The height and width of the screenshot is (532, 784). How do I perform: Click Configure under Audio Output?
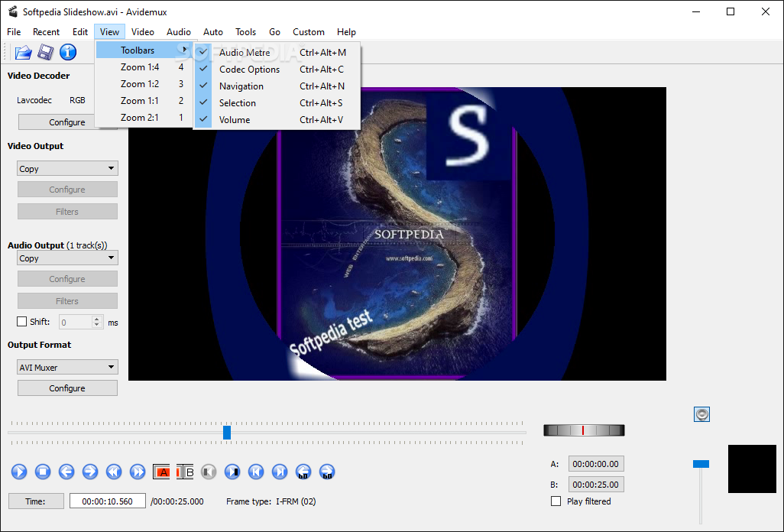click(67, 279)
